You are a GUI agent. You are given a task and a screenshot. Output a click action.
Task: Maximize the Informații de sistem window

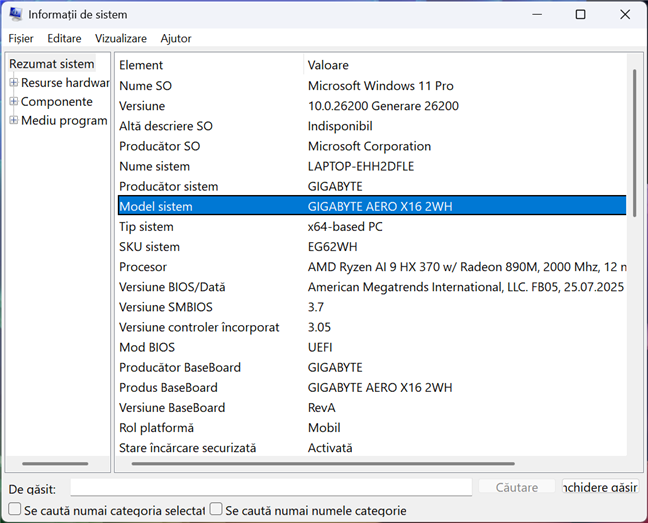(x=581, y=14)
